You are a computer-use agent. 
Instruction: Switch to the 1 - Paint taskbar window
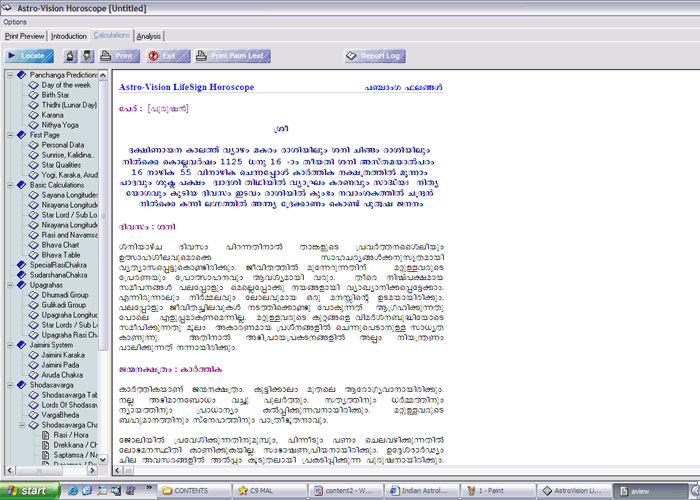498,491
